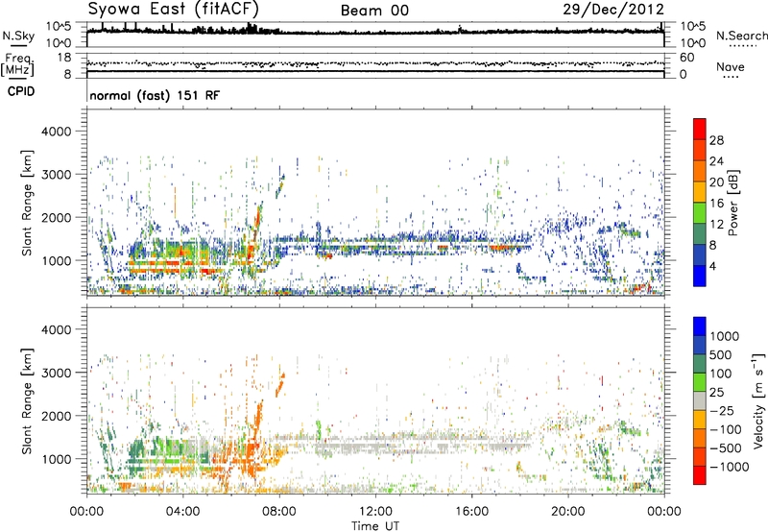Click the '500' velocity colorbar tick
This screenshot has width=768, height=532.
720,355
